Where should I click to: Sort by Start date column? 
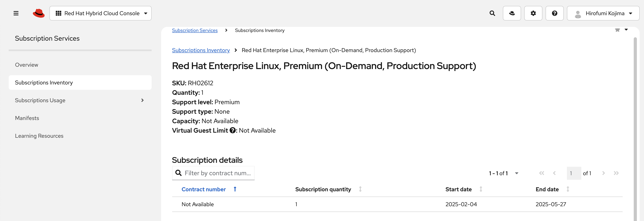click(459, 190)
